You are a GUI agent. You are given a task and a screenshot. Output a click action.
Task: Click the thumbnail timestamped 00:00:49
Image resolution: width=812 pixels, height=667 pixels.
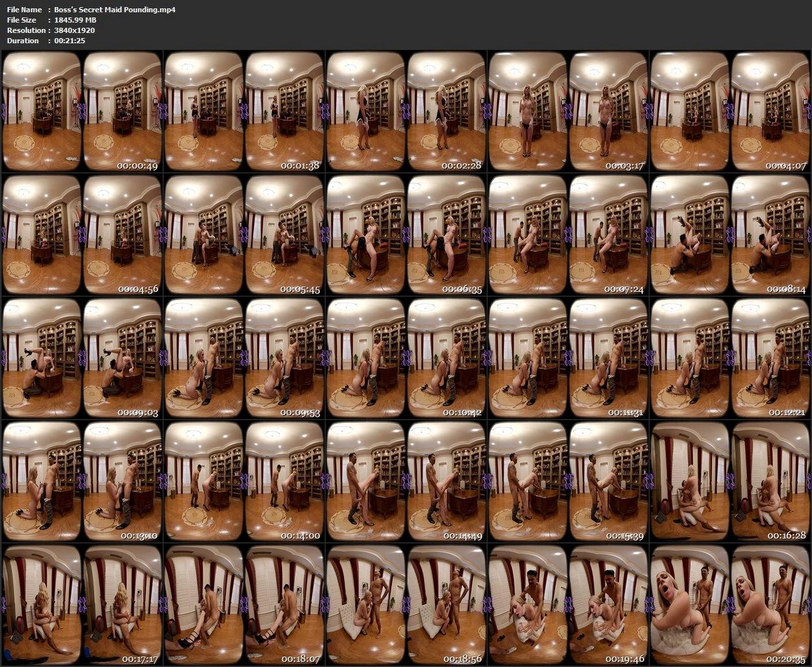click(x=82, y=111)
